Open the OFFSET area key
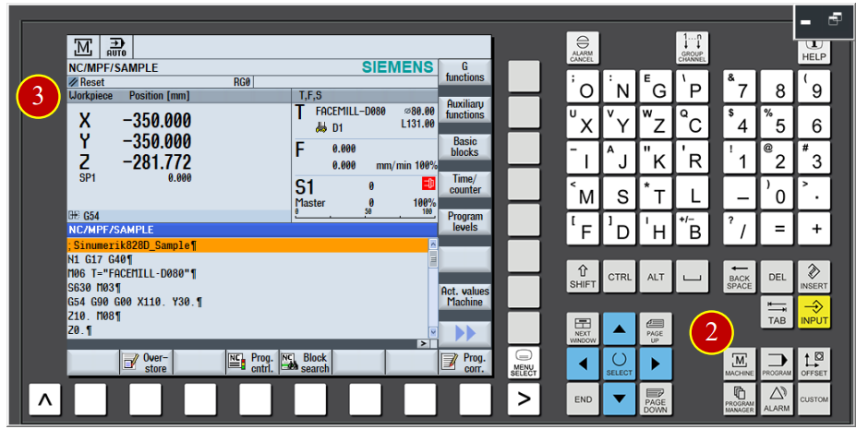Screen dimensions: 868x441 [814, 364]
